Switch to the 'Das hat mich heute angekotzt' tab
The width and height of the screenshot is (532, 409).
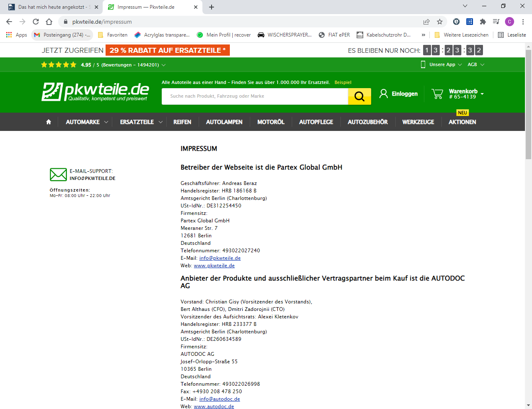coord(52,7)
